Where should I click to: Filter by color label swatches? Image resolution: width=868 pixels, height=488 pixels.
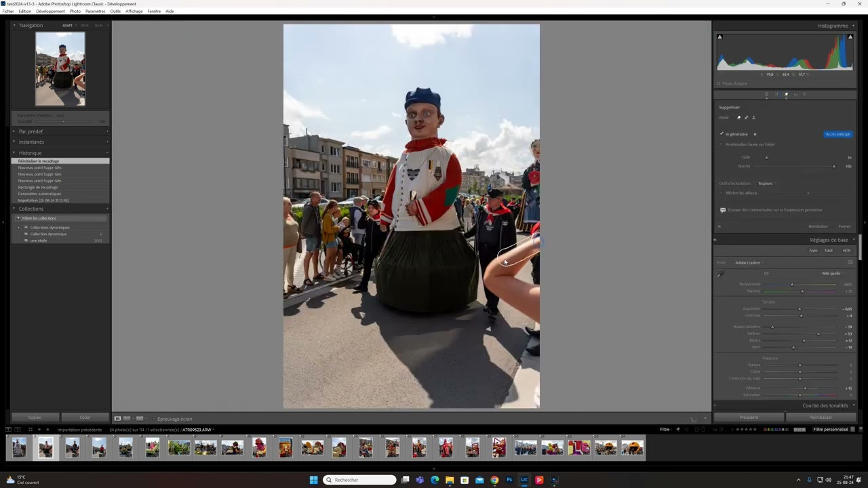point(776,430)
